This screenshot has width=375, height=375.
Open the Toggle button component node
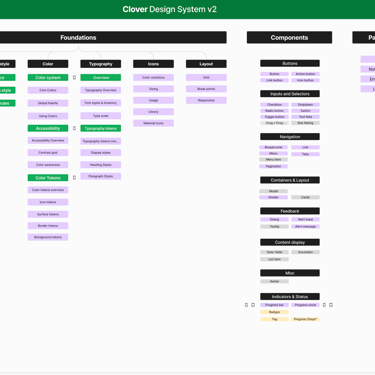tap(274, 117)
